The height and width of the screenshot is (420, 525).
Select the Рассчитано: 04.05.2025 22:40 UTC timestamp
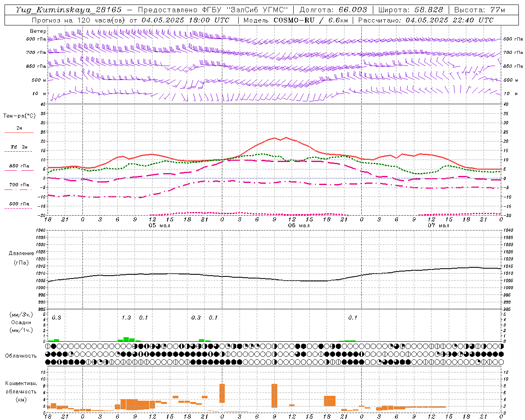pos(426,20)
